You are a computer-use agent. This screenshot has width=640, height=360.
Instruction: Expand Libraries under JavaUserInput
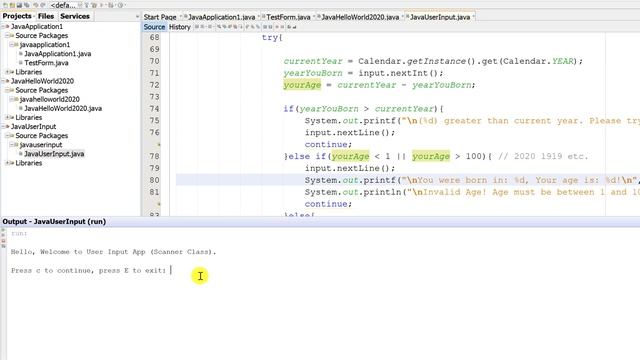7,163
